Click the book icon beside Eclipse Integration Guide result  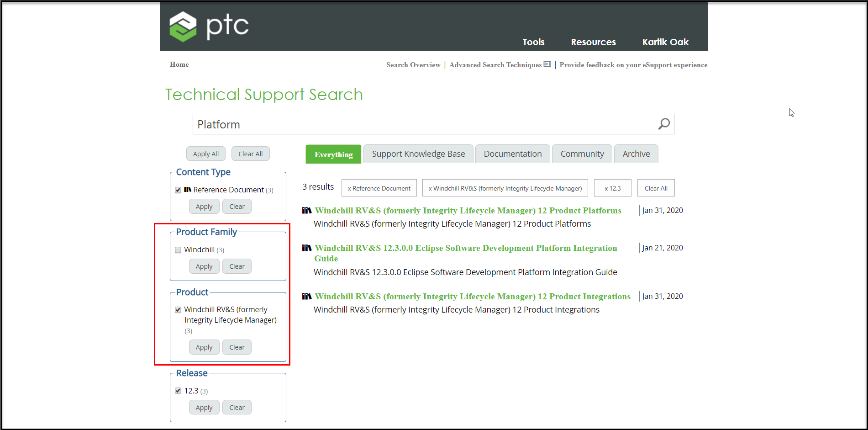pos(307,248)
